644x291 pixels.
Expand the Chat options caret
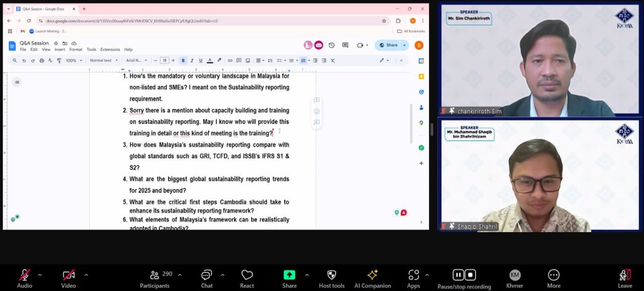click(222, 274)
